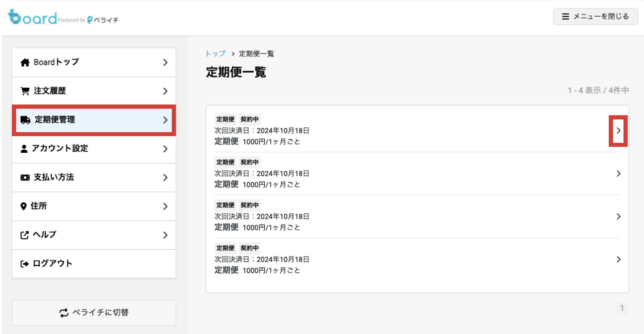
Task: Click the Board logo in header
Action: (x=32, y=18)
